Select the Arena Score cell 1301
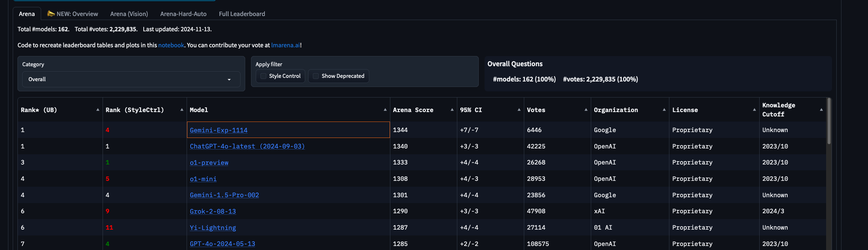The image size is (868, 250). pyautogui.click(x=423, y=195)
